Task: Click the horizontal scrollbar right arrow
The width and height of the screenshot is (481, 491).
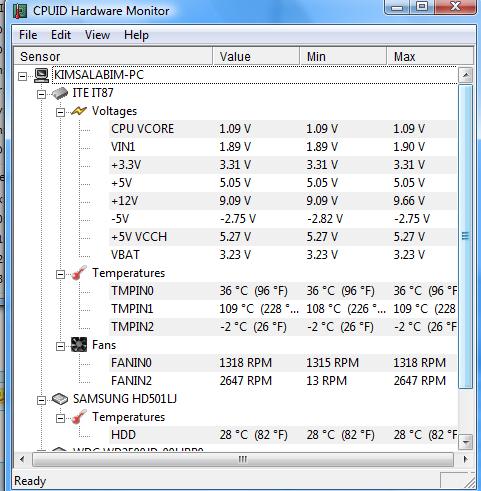Action: (465, 459)
